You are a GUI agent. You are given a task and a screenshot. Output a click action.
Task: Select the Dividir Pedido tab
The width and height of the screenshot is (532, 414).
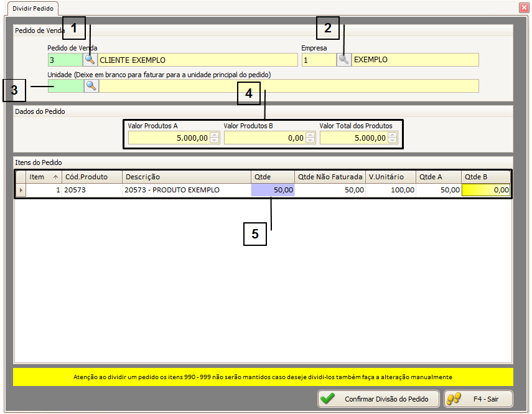coord(34,9)
